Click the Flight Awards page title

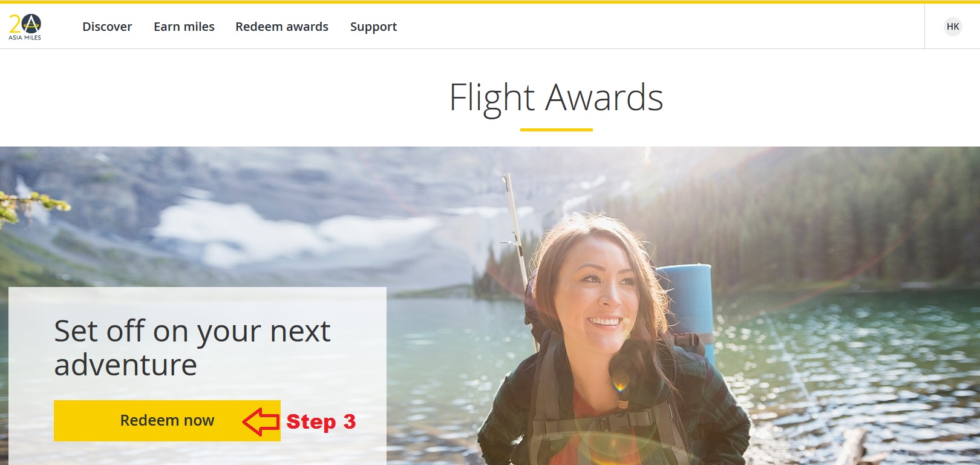[x=556, y=97]
